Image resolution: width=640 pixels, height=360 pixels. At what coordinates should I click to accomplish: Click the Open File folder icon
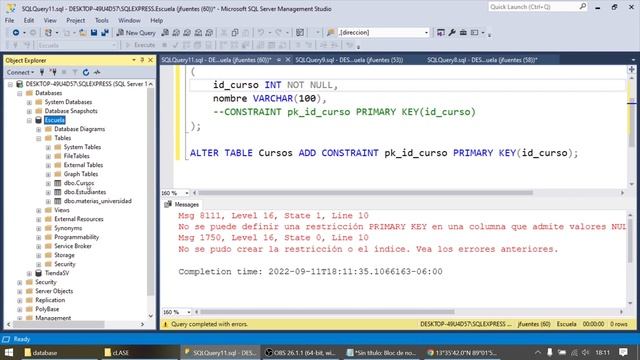82,33
